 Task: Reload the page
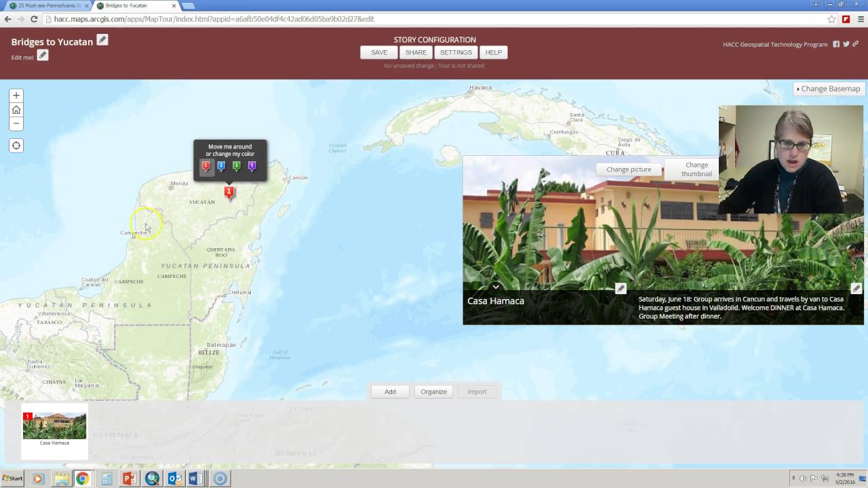pos(34,19)
